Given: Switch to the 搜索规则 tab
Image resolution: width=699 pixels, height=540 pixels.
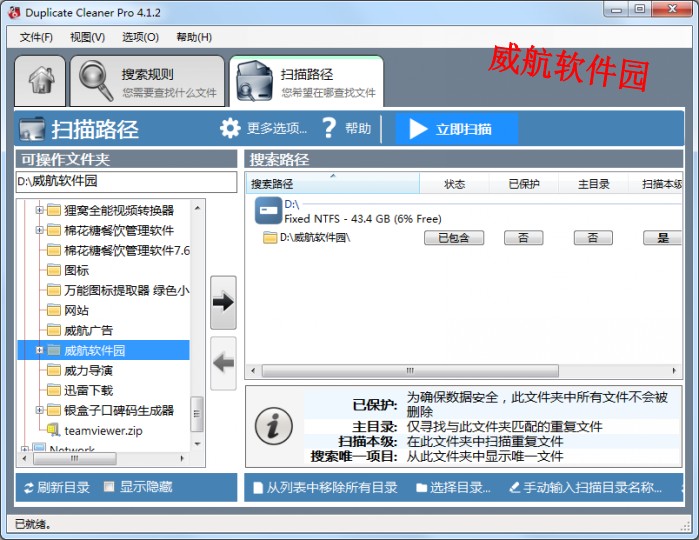Looking at the screenshot, I should coord(147,81).
